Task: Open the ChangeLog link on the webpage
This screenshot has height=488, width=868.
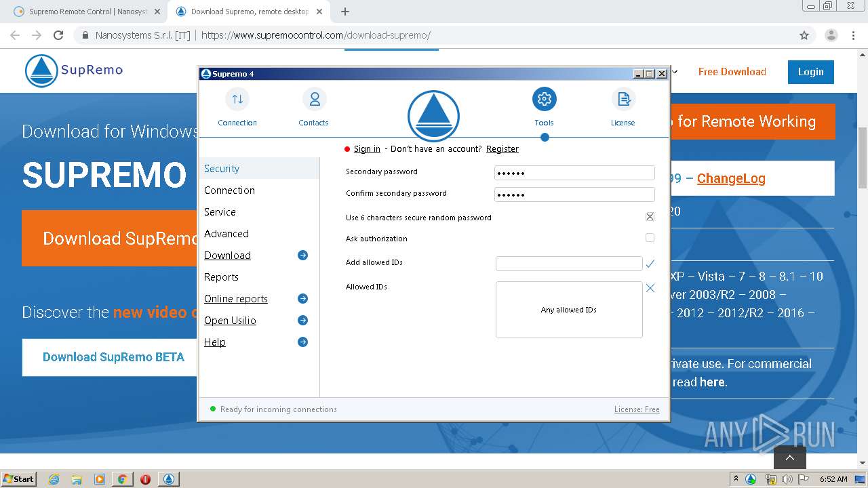Action: pyautogui.click(x=731, y=178)
